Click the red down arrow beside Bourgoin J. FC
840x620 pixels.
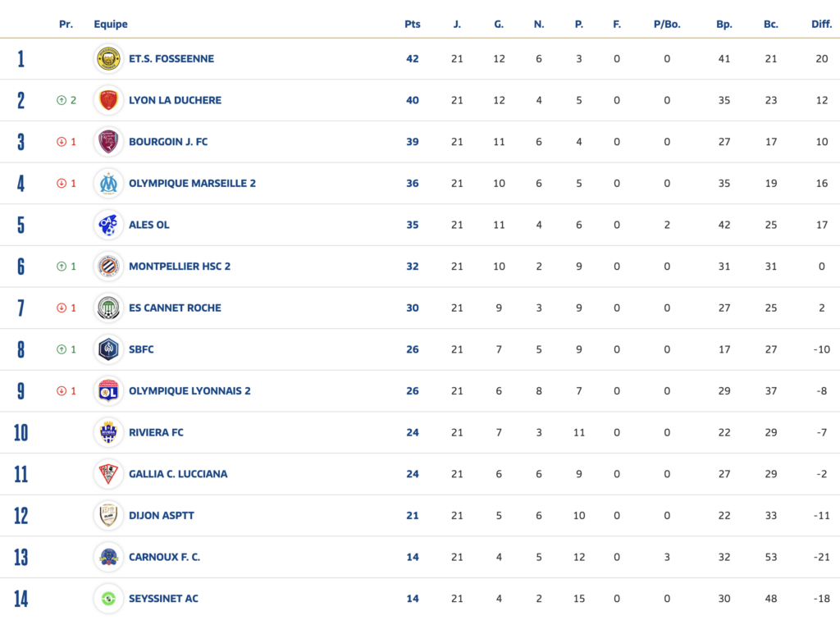62,142
